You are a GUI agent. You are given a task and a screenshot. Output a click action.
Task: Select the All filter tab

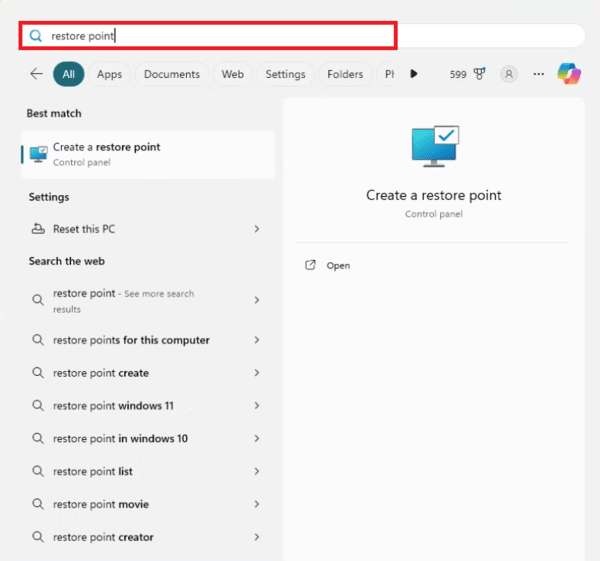[x=68, y=74]
